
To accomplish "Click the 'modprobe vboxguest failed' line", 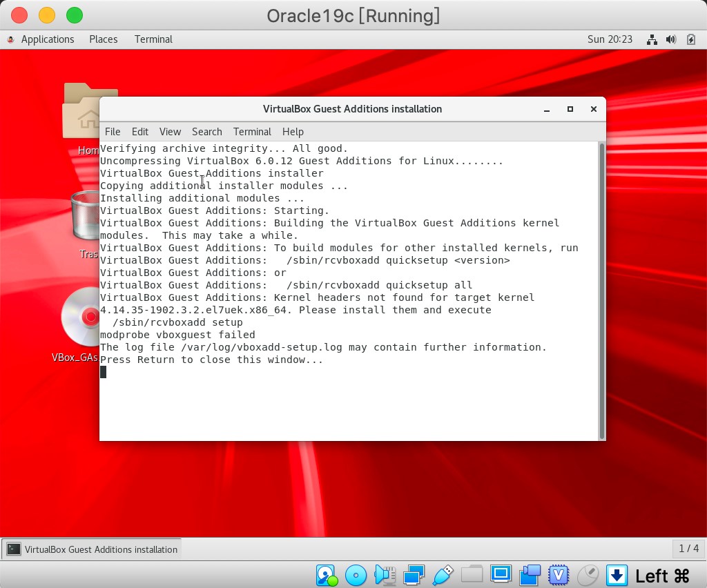I will coord(177,335).
